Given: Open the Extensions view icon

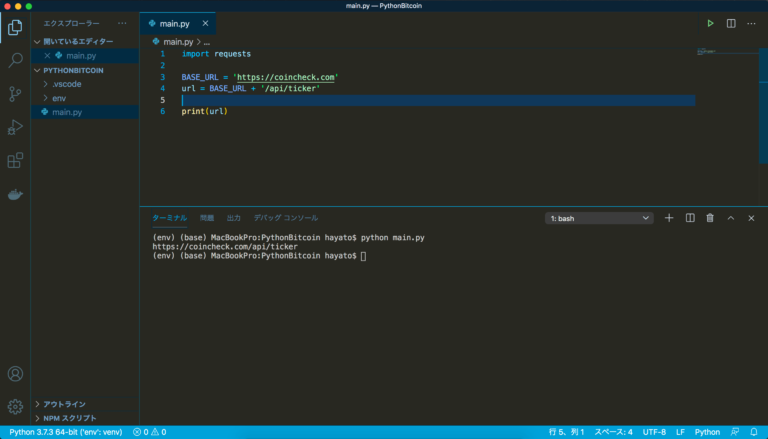Looking at the screenshot, I should pos(15,160).
